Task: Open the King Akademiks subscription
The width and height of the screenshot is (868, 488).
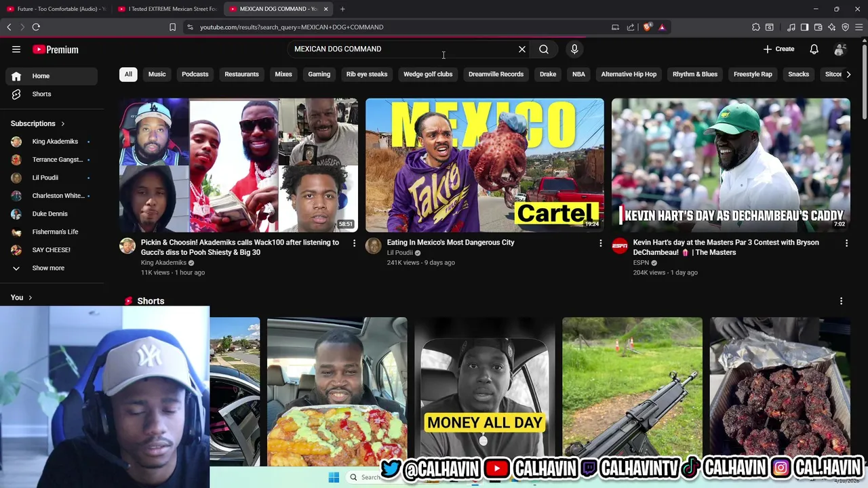Action: (x=52, y=142)
